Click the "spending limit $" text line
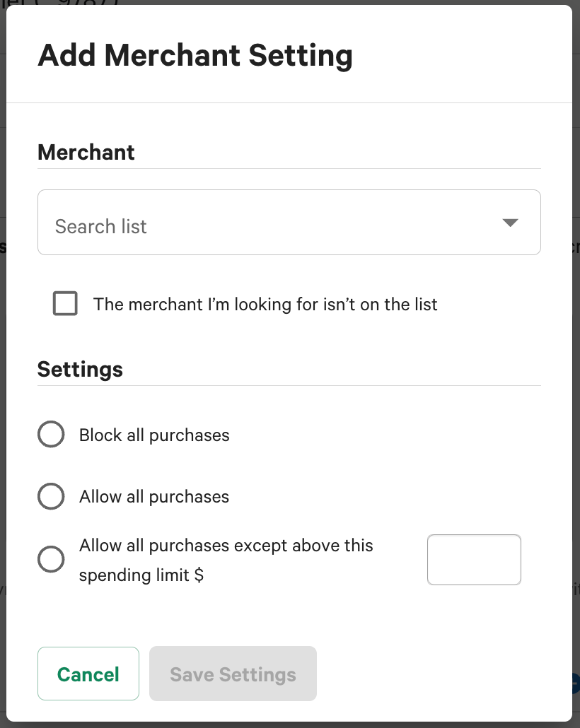This screenshot has width=580, height=728. point(141,575)
